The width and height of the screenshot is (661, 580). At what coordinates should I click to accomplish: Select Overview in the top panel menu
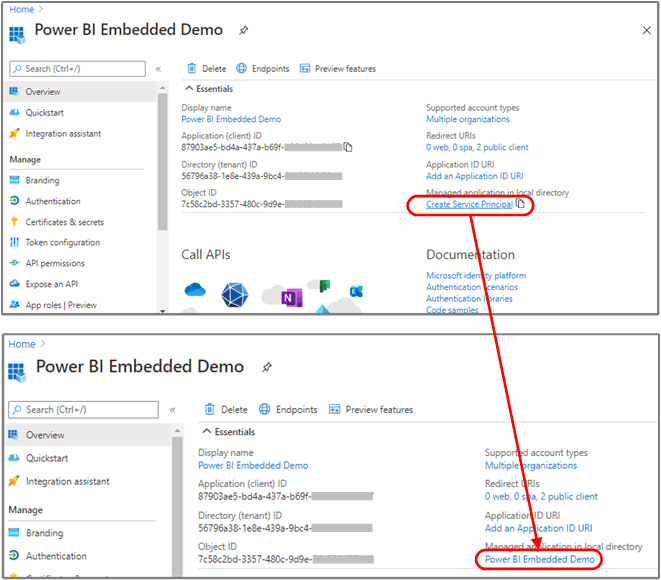tap(80, 91)
